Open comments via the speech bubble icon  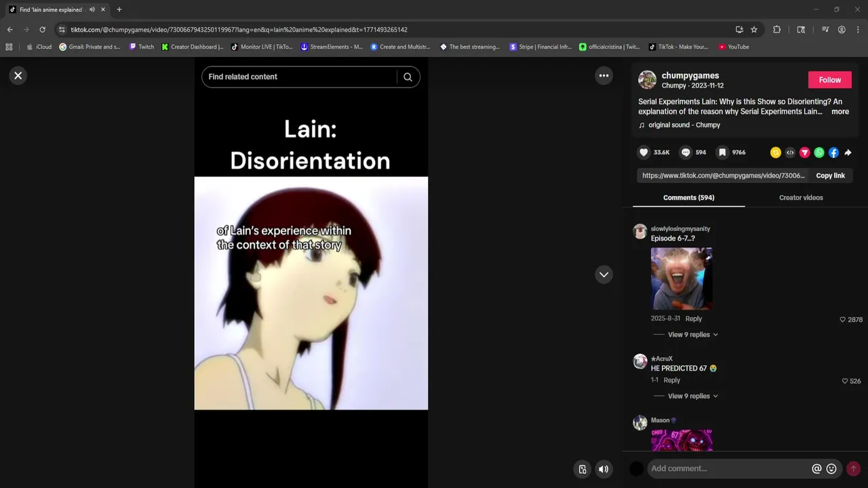click(x=686, y=152)
